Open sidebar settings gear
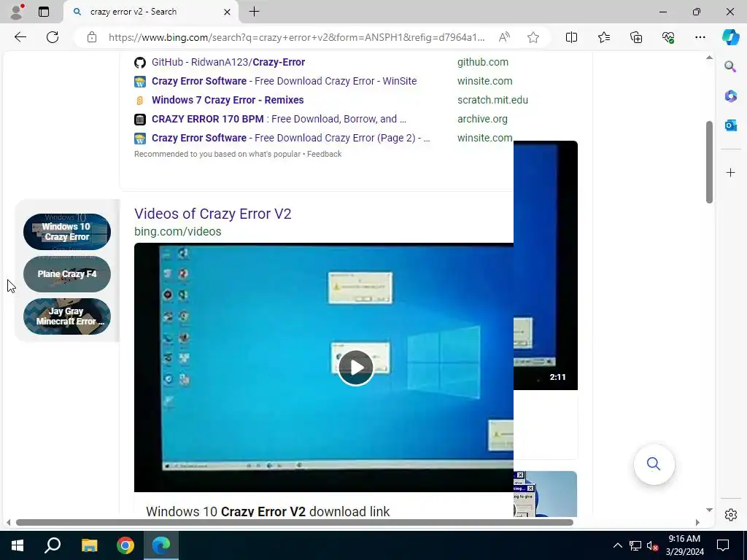 730,515
